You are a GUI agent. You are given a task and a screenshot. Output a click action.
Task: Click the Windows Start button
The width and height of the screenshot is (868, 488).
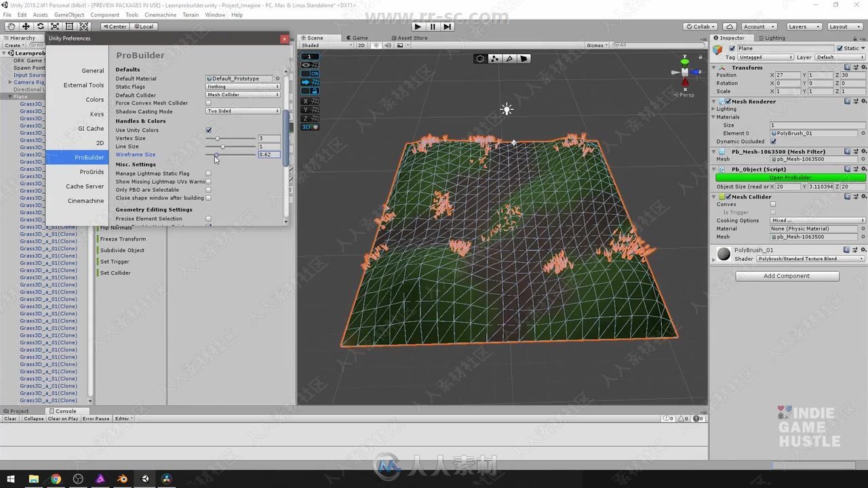click(x=11, y=479)
